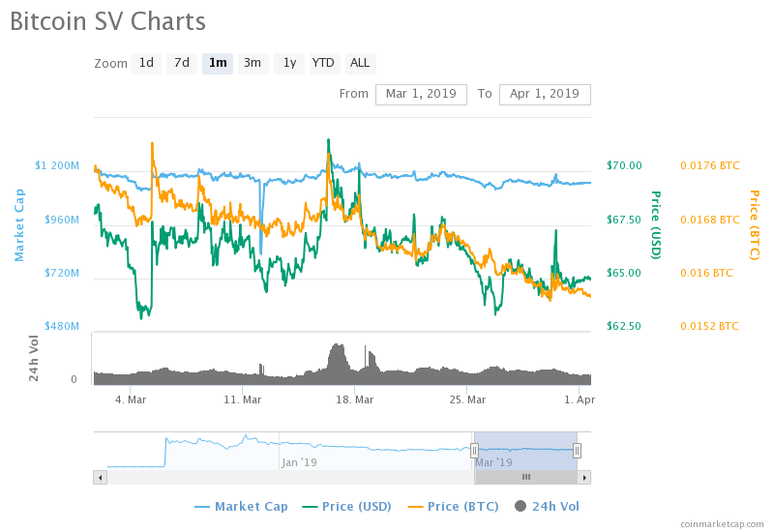Viewport: 774px width, 532px height.
Task: Choose the 1y zoom range
Action: pyautogui.click(x=288, y=63)
